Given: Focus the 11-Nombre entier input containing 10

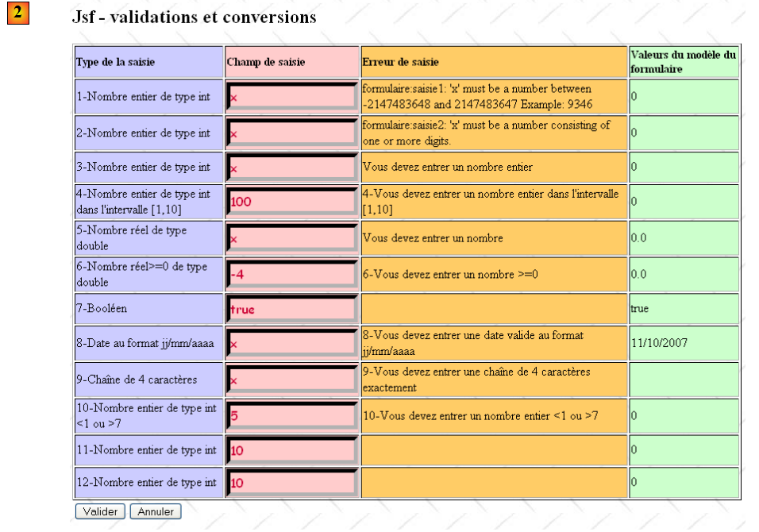Looking at the screenshot, I should point(291,450).
